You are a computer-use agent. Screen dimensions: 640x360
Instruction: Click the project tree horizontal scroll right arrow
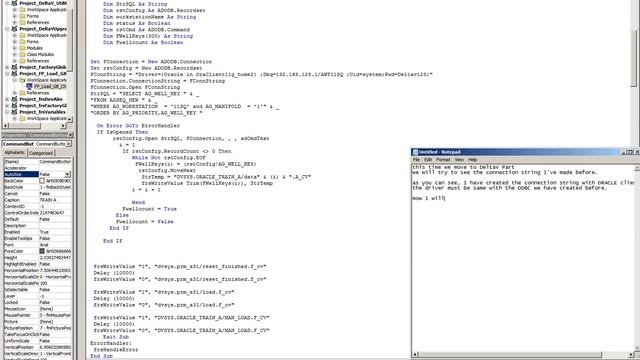point(63,126)
